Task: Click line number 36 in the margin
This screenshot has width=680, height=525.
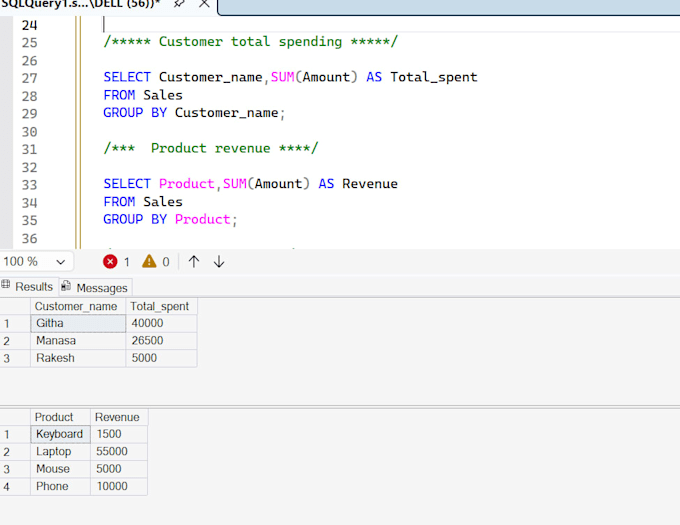Action: (29, 238)
